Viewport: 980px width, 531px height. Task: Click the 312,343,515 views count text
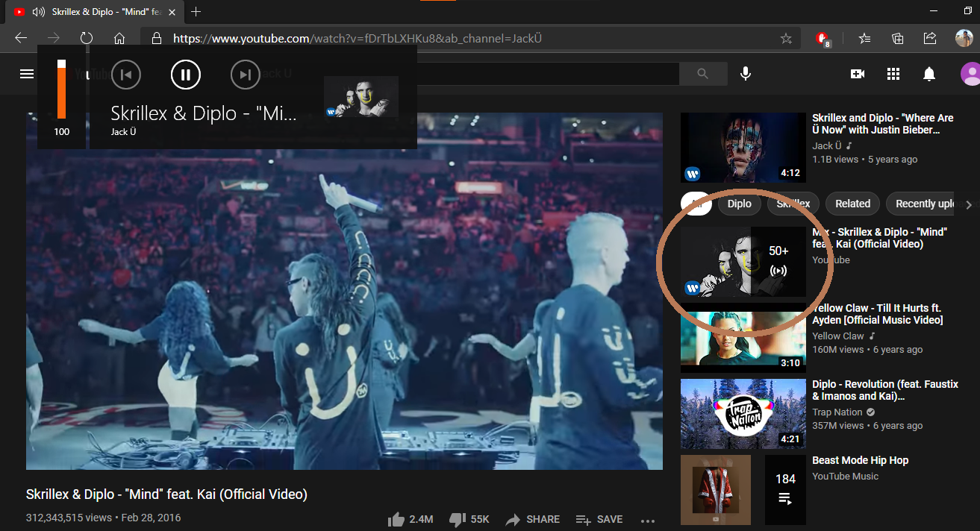(69, 518)
